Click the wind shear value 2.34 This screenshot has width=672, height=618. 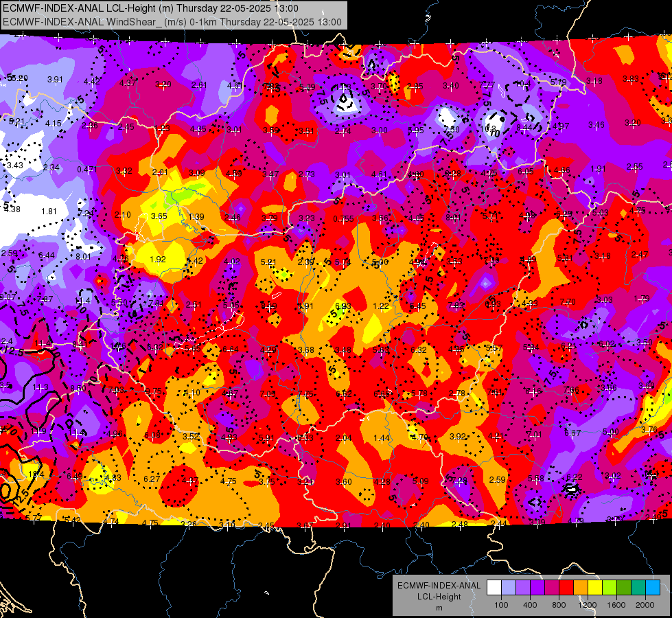[51, 168]
